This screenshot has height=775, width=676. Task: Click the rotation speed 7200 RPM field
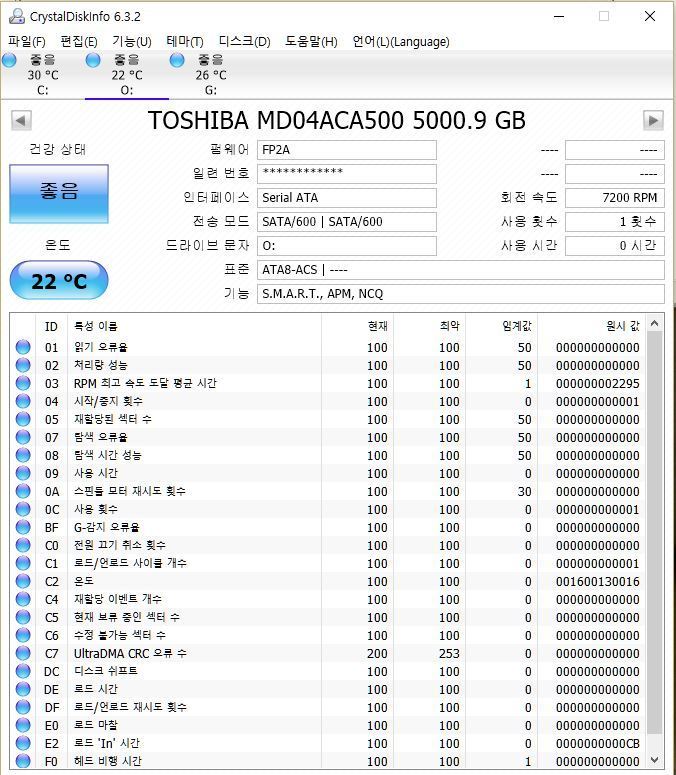(615, 198)
